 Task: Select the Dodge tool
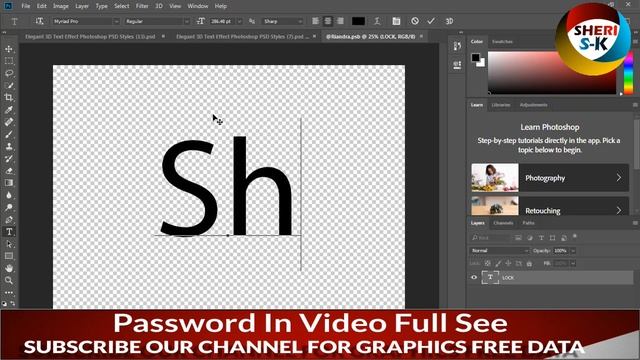coord(9,207)
